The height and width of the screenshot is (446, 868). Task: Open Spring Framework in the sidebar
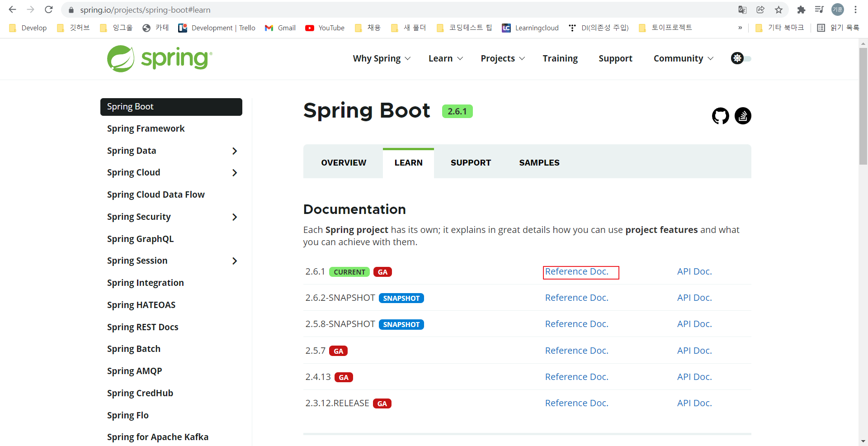146,129
